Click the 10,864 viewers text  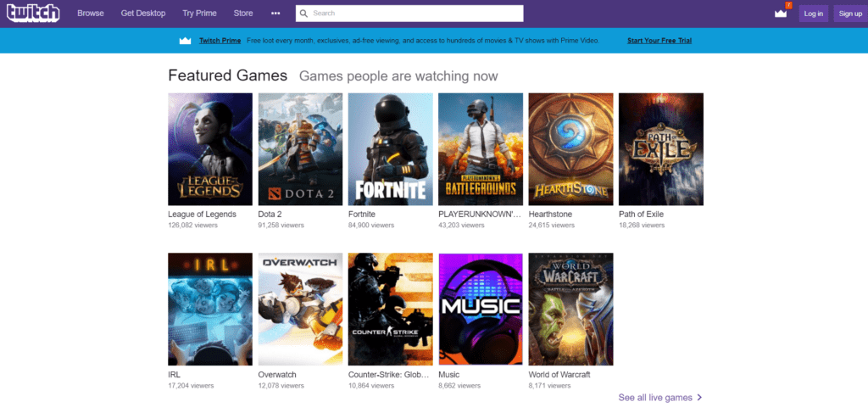371,385
